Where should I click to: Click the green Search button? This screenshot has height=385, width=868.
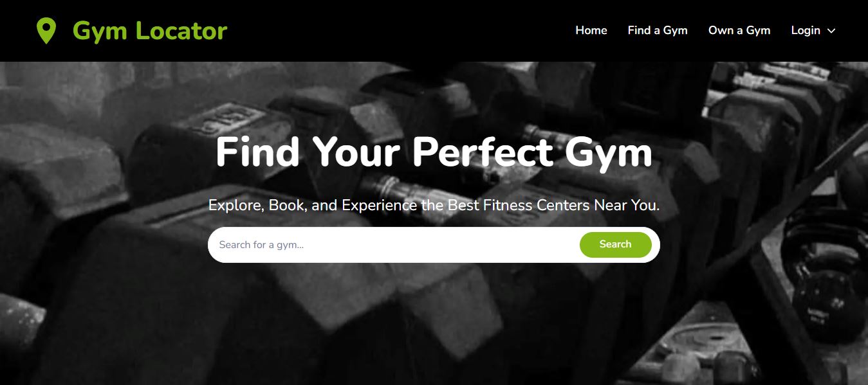point(615,244)
